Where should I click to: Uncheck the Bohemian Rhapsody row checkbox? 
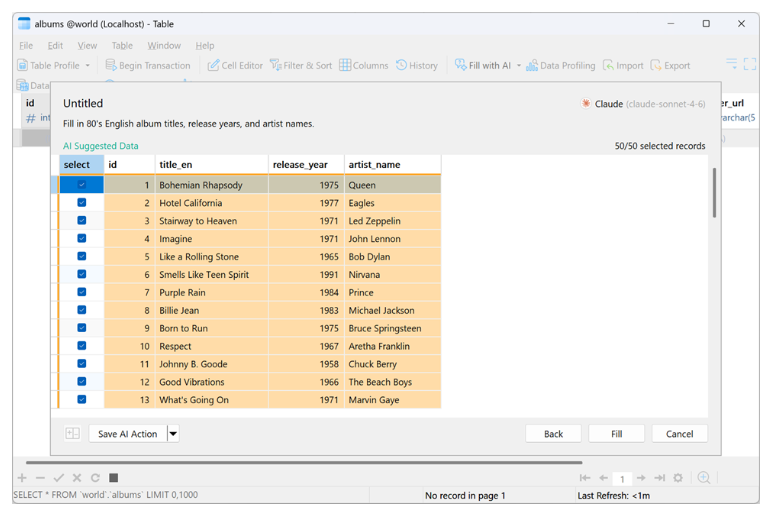click(x=82, y=185)
